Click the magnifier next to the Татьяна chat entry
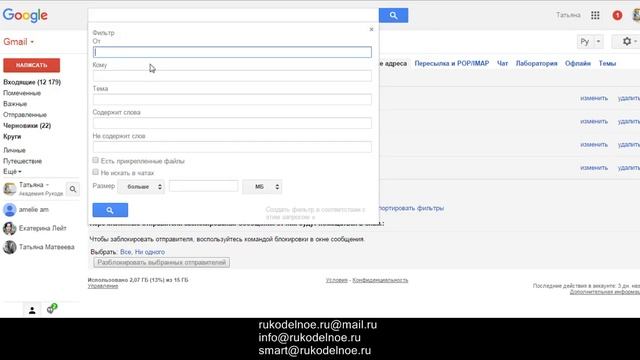The height and width of the screenshot is (360, 640). click(x=73, y=189)
